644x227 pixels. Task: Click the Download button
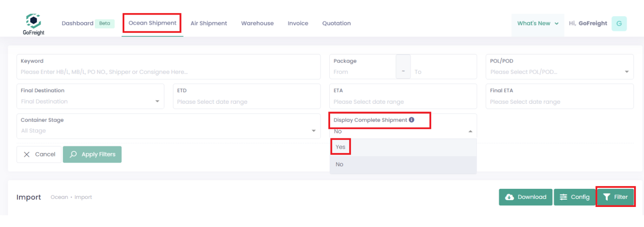coord(525,197)
